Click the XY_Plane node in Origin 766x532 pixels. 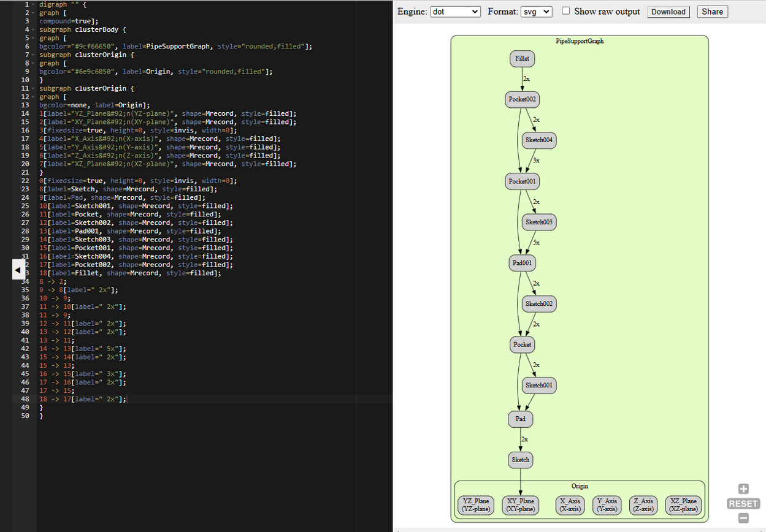click(x=520, y=505)
